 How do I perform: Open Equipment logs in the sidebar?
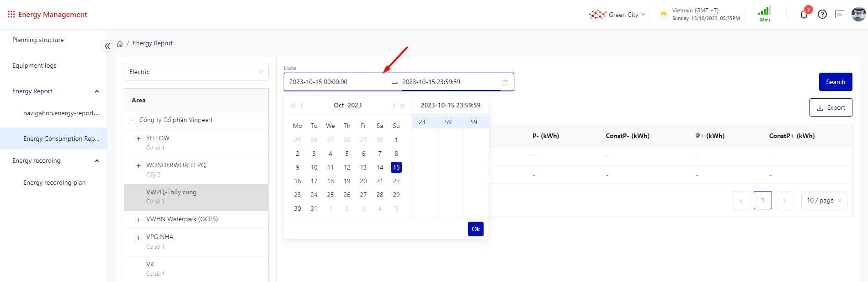(x=34, y=65)
